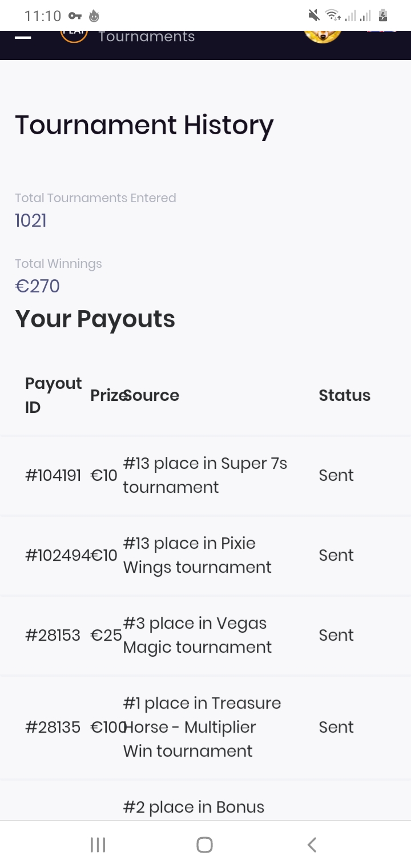Viewport: 411px width, 868px height.
Task: Tap the orange Play logo icon
Action: point(74,35)
